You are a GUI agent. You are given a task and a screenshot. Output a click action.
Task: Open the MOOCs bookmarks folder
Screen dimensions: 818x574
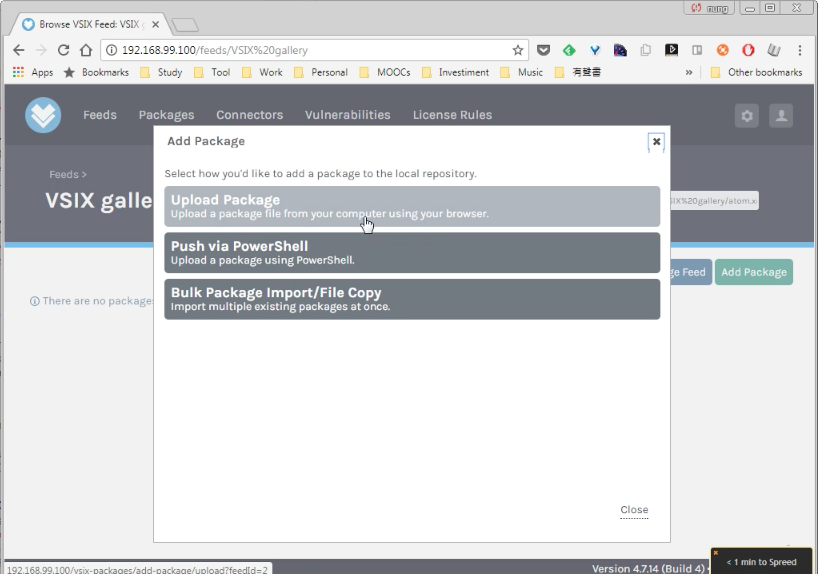pyautogui.click(x=385, y=72)
